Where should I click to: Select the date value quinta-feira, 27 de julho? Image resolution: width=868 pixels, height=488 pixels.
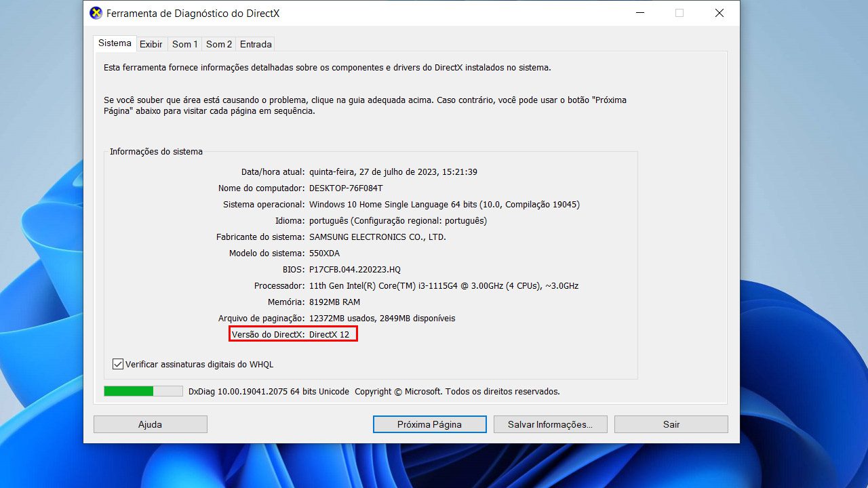pyautogui.click(x=393, y=172)
